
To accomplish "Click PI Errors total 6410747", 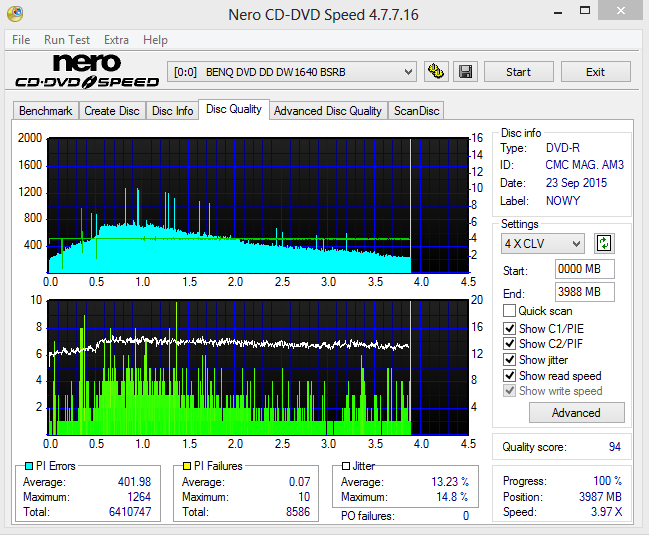I will point(130,512).
